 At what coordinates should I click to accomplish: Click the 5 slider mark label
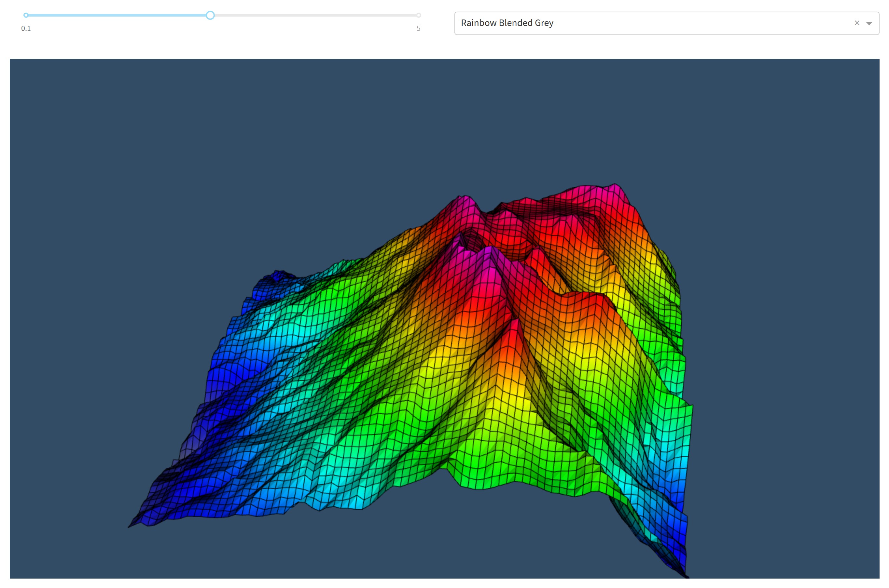click(418, 29)
